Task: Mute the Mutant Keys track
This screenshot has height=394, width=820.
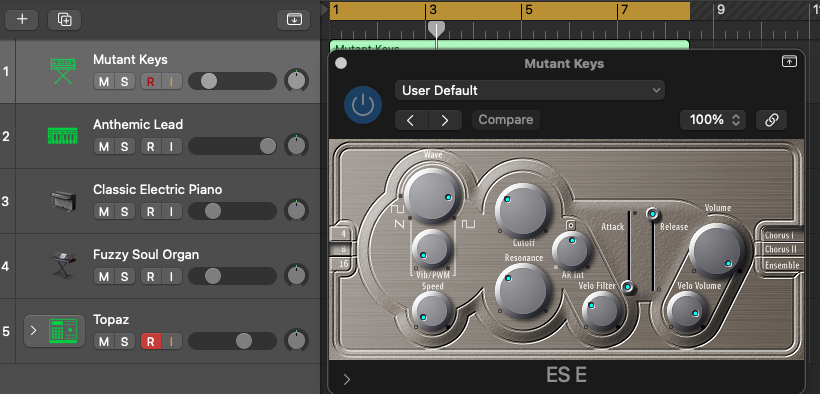Action: click(x=104, y=82)
